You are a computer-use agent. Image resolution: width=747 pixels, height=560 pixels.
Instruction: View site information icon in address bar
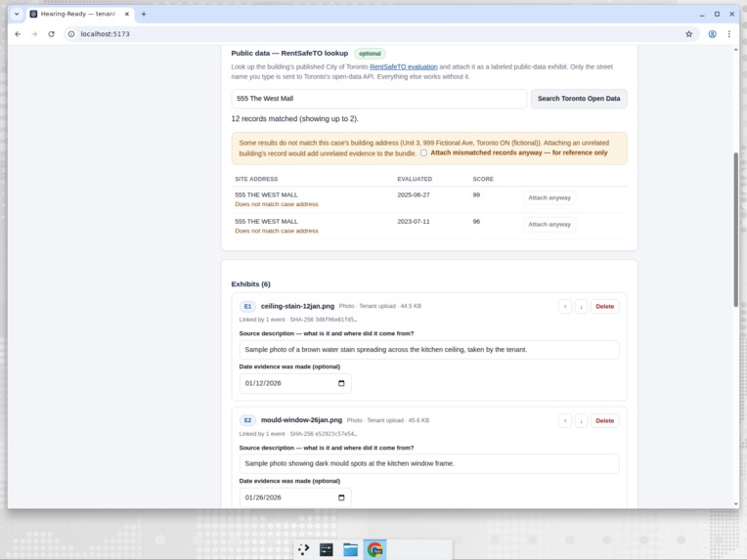pos(71,34)
